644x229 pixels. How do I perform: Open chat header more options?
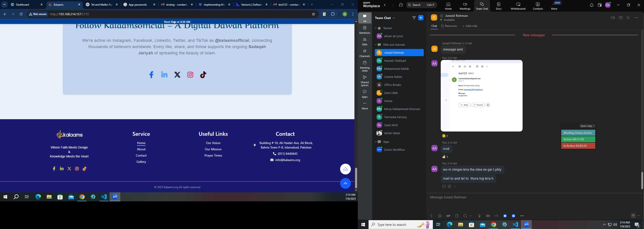pos(636,18)
